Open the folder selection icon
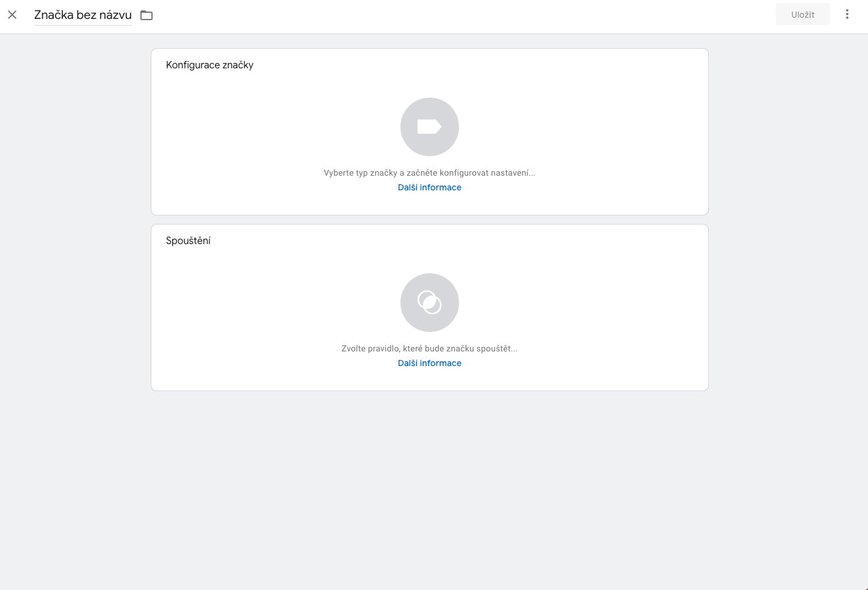This screenshot has width=868, height=590. (146, 15)
